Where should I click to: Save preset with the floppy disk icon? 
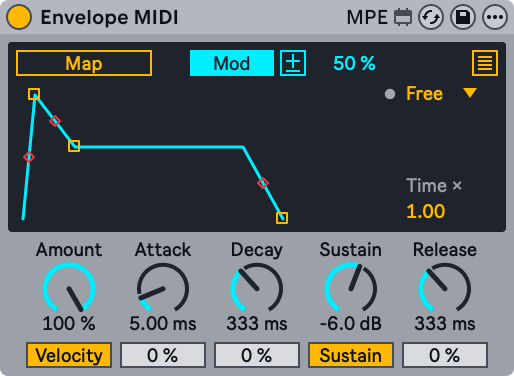click(463, 17)
